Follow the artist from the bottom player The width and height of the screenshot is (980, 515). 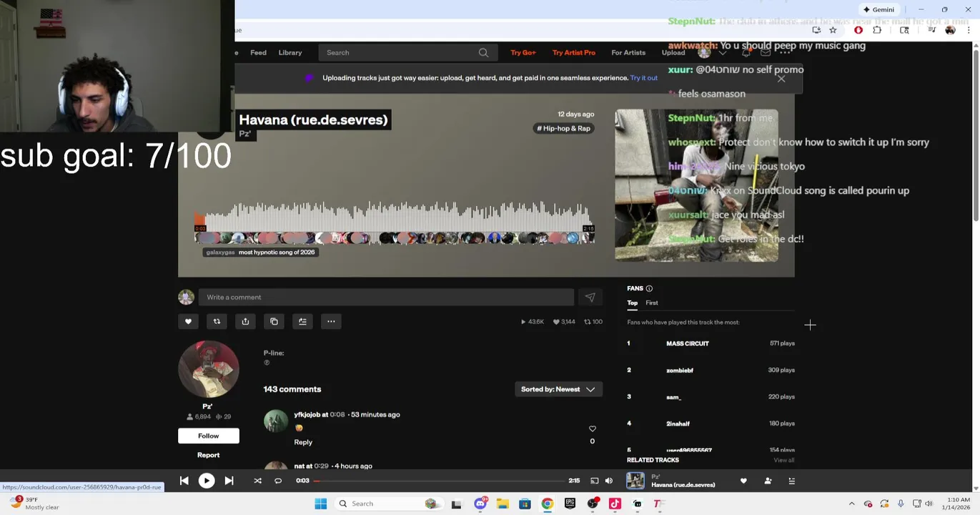768,481
